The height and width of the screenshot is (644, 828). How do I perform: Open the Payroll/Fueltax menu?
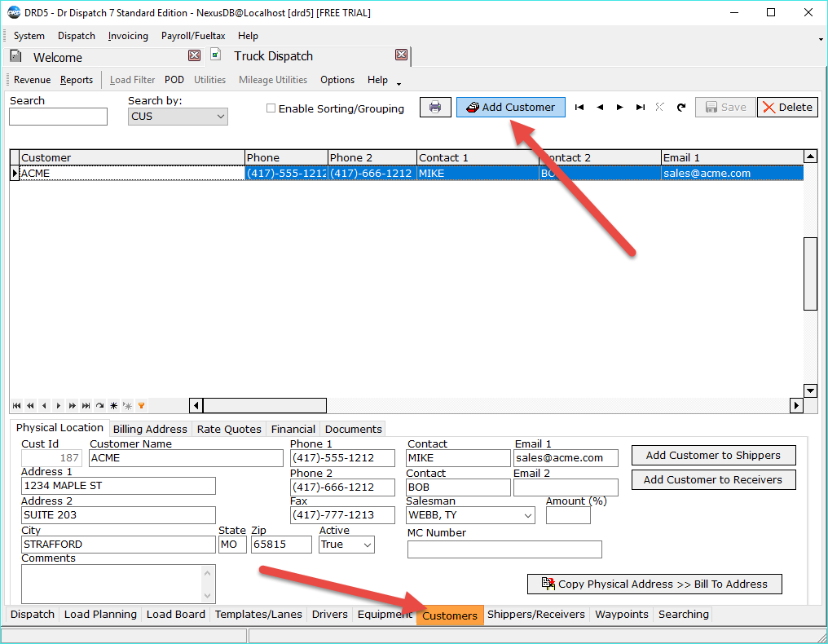(x=193, y=36)
